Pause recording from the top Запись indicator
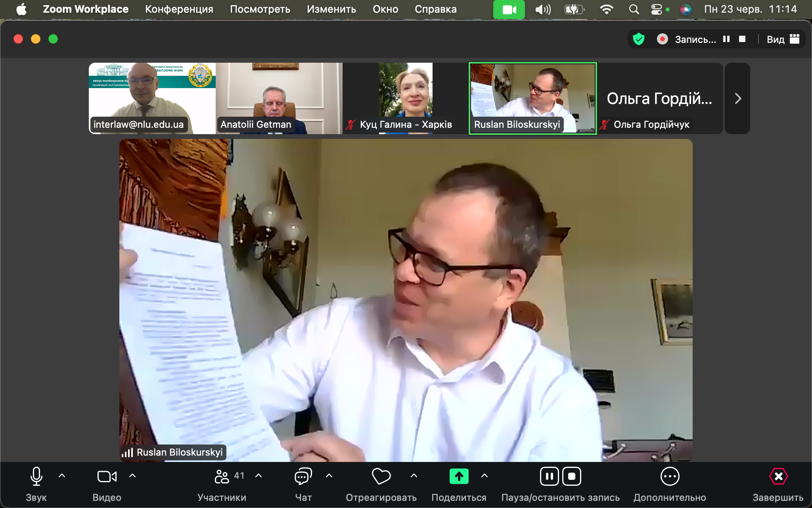The image size is (812, 508). (x=726, y=39)
